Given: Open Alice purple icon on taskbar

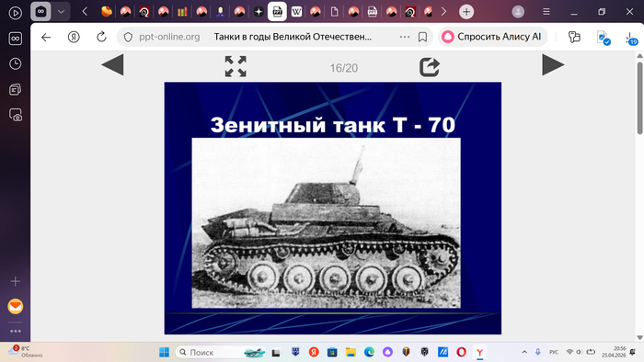Looking at the screenshot, I should pos(387,352).
